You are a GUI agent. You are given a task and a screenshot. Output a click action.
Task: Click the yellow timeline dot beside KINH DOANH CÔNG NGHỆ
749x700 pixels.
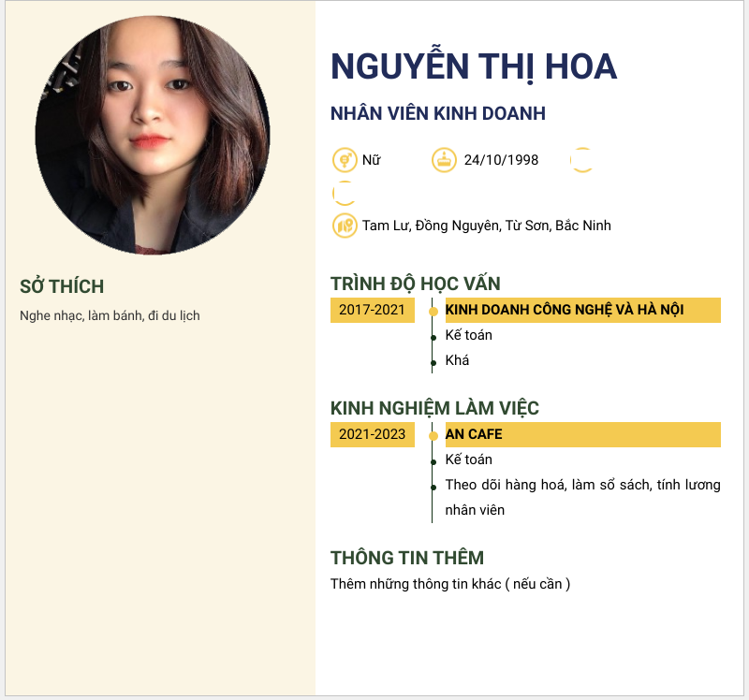point(433,312)
